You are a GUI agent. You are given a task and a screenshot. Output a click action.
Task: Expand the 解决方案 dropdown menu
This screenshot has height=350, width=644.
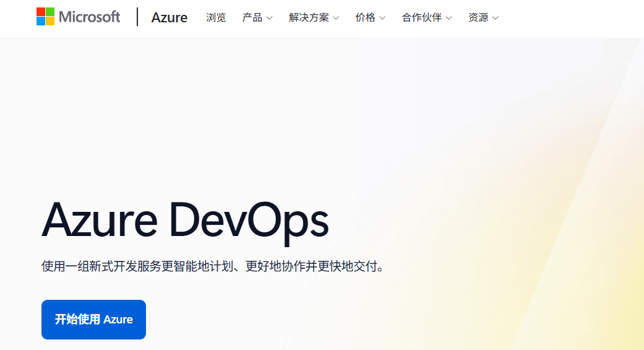(314, 18)
